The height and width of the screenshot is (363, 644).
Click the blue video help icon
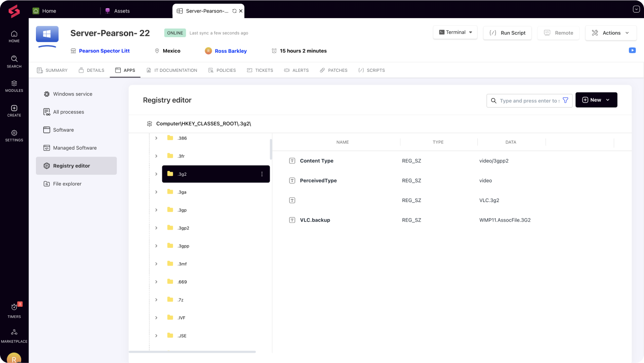pos(632,50)
